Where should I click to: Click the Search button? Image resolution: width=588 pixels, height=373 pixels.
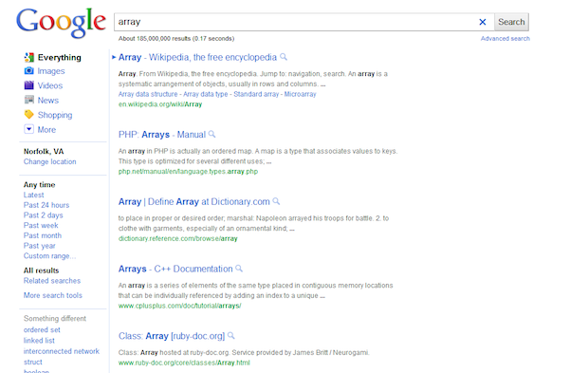(511, 22)
